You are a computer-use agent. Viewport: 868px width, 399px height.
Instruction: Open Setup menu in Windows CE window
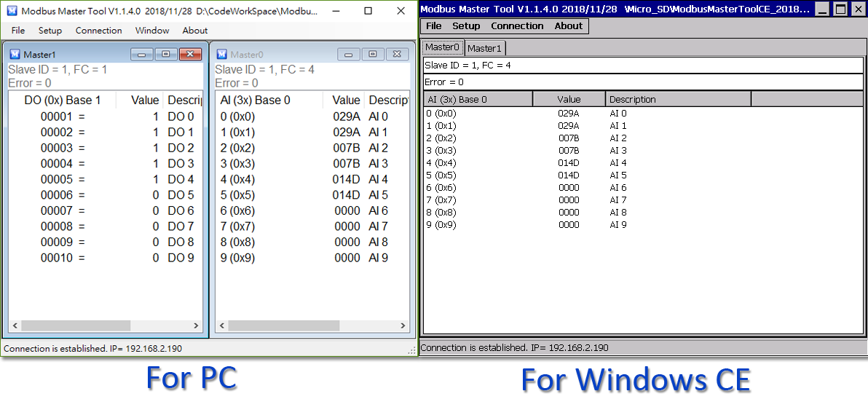(x=466, y=26)
